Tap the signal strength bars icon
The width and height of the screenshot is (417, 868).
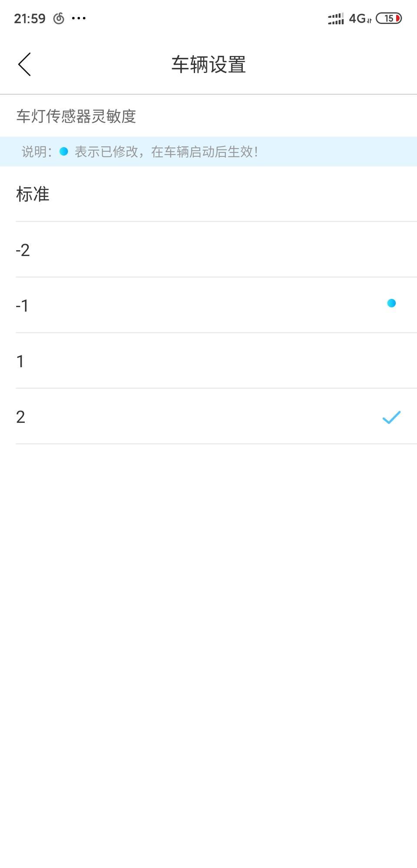(x=336, y=19)
